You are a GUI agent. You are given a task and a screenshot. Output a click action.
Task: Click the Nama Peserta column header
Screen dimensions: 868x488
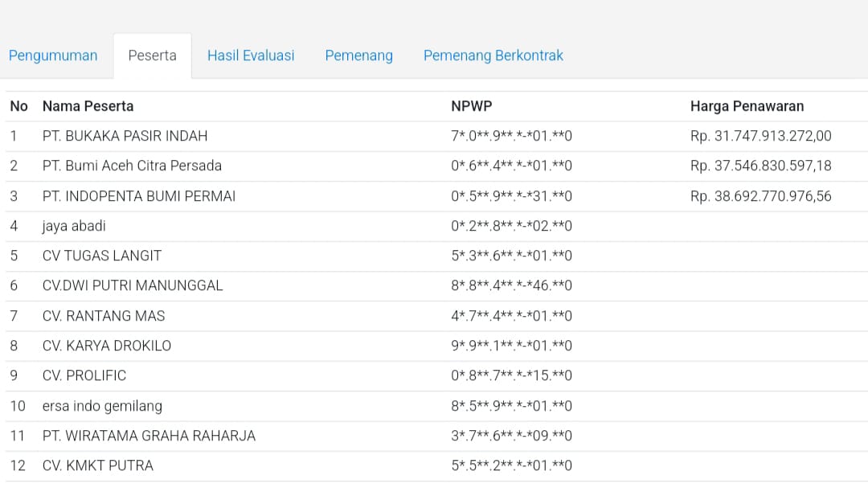(x=88, y=106)
